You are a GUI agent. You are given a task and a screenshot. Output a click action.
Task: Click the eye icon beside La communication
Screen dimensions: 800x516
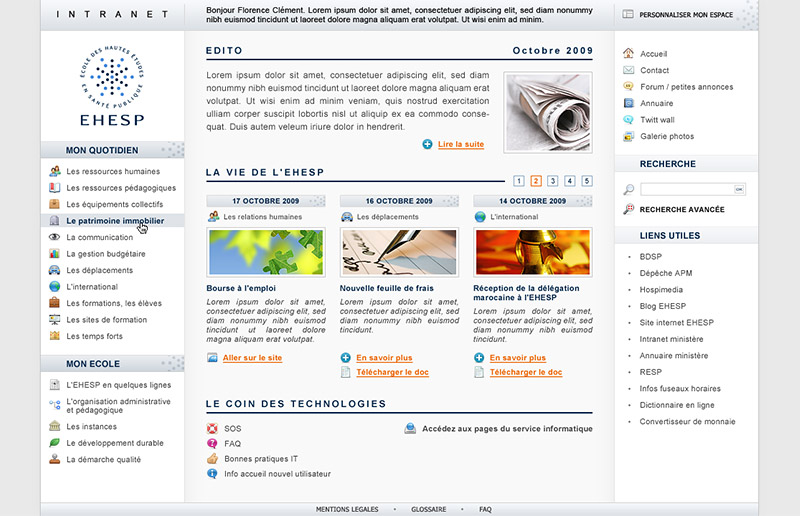[x=55, y=237]
